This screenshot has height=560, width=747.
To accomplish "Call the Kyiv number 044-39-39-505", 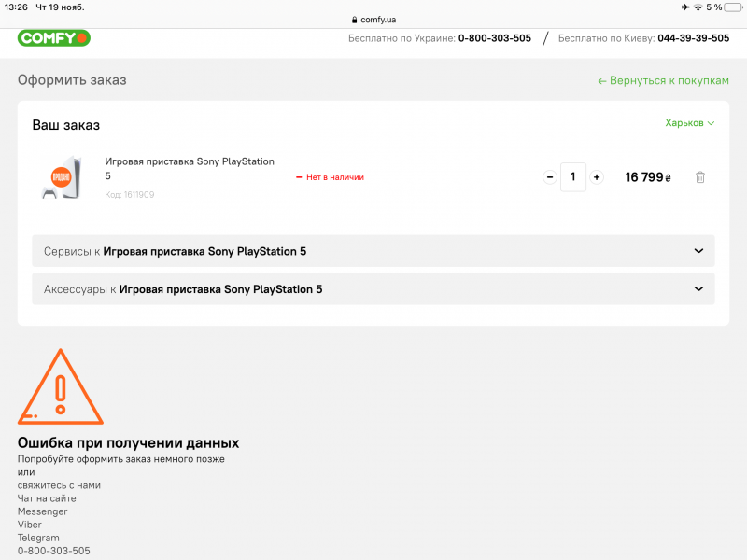I will click(x=693, y=38).
